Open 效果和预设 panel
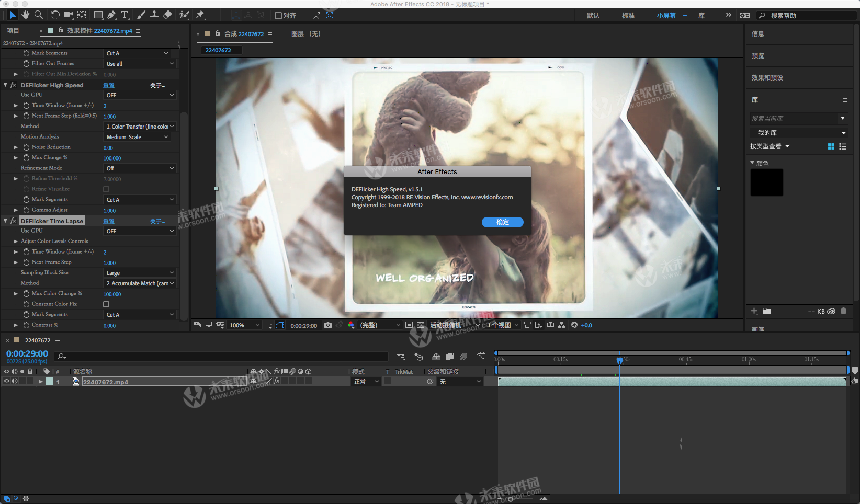This screenshot has height=504, width=860. tap(767, 78)
